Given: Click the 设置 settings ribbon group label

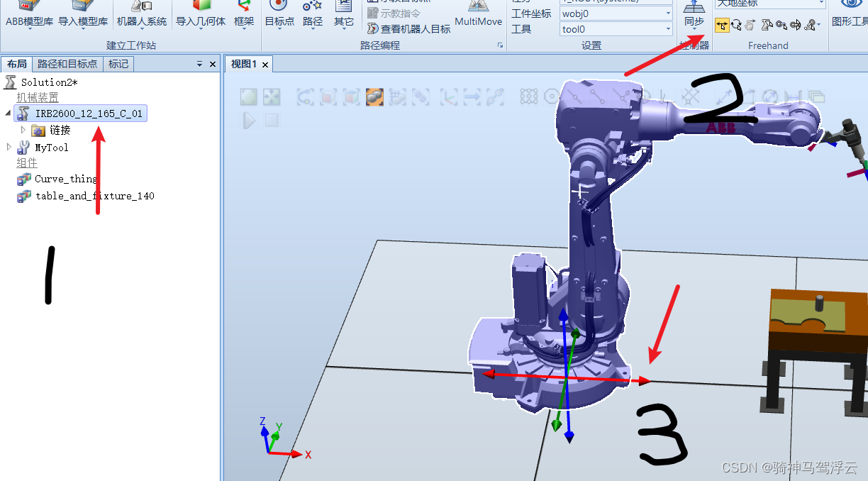Looking at the screenshot, I should [591, 45].
